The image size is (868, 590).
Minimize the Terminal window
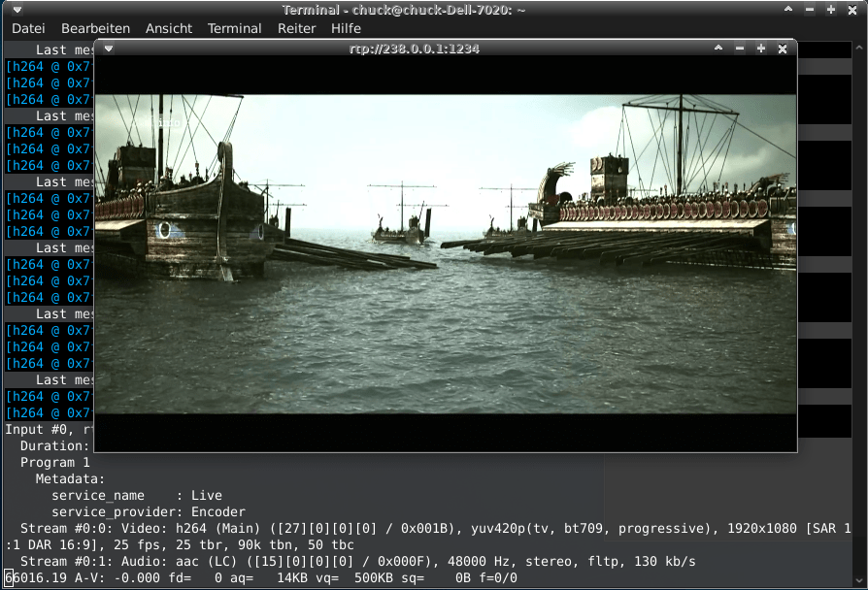pyautogui.click(x=810, y=10)
